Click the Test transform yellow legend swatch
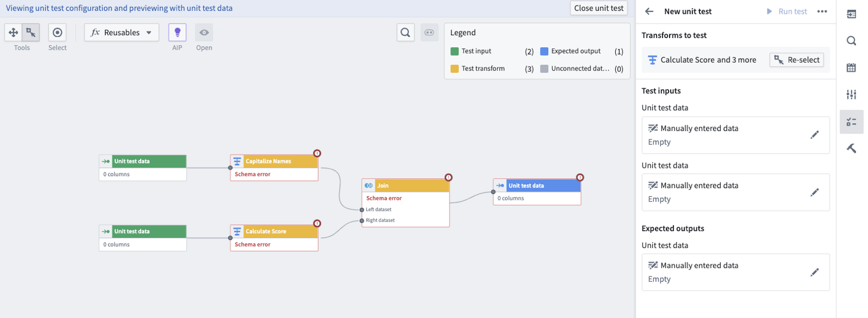 pyautogui.click(x=454, y=69)
